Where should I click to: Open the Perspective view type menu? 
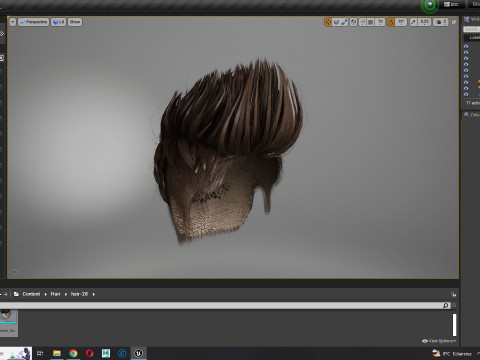point(33,22)
